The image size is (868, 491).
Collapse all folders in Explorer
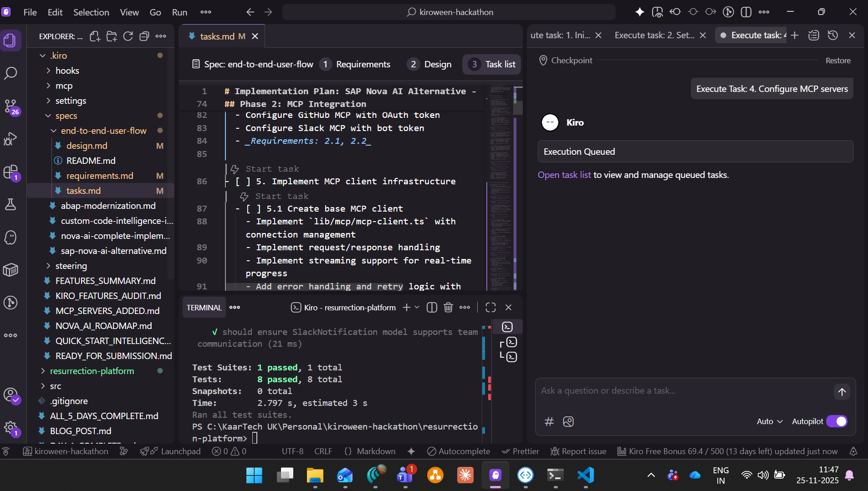(x=144, y=36)
